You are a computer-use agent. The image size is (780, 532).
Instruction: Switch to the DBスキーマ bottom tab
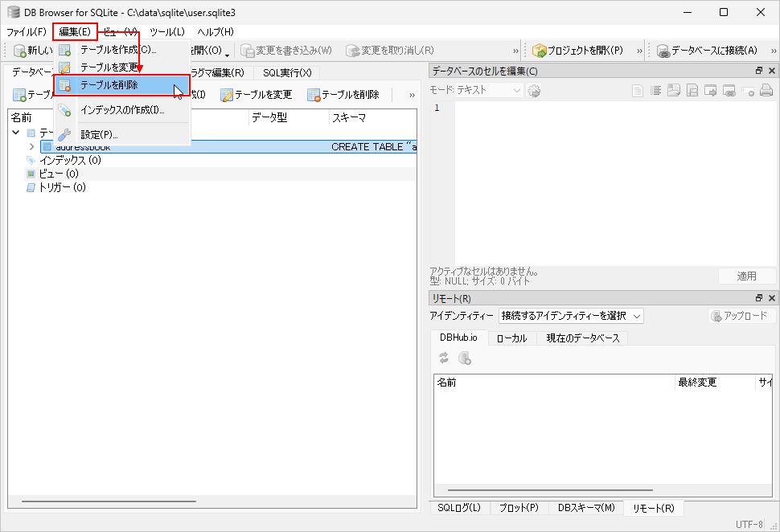pos(585,508)
